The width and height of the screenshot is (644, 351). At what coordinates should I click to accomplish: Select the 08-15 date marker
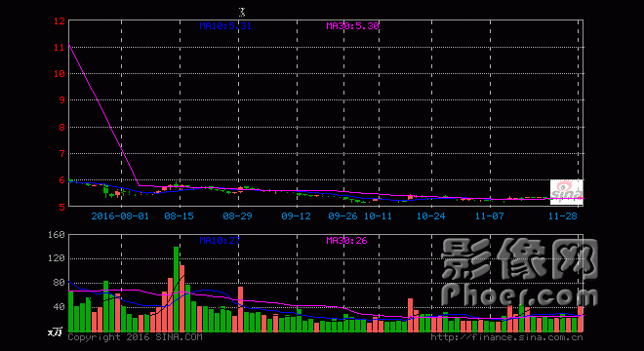(180, 215)
